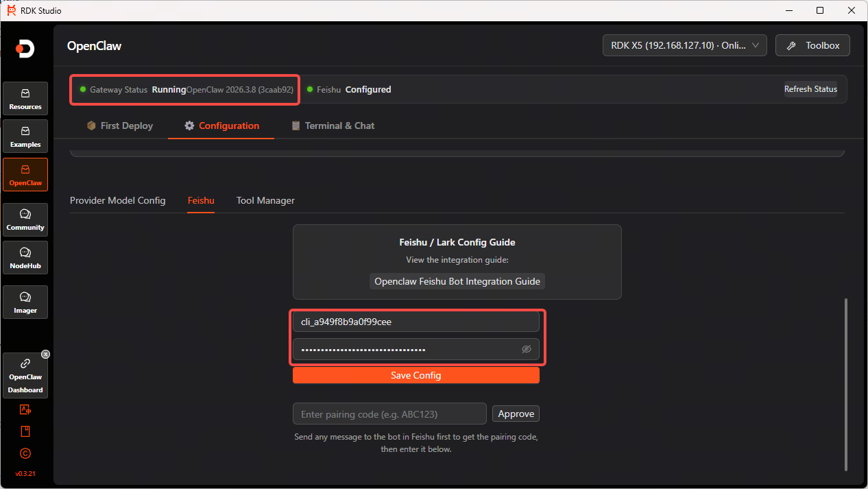Viewport: 868px width, 489px height.
Task: Switch to Terminal & Chat tab
Action: coord(333,126)
